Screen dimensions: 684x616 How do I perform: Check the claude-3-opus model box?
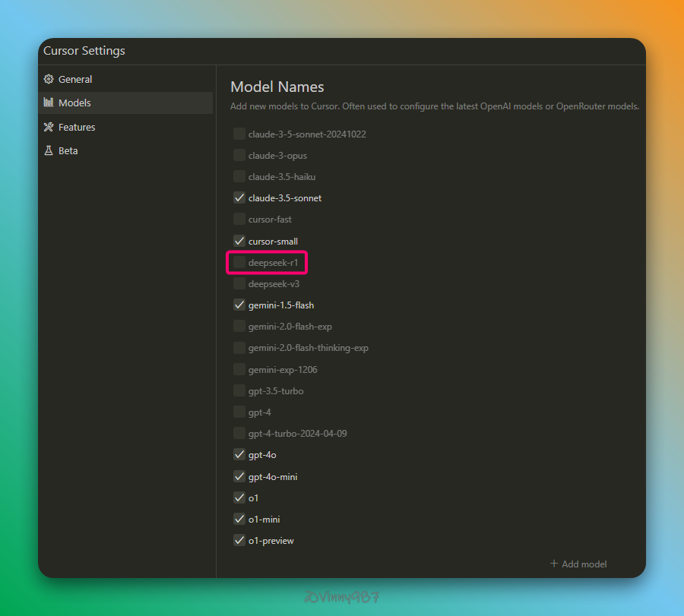point(239,156)
